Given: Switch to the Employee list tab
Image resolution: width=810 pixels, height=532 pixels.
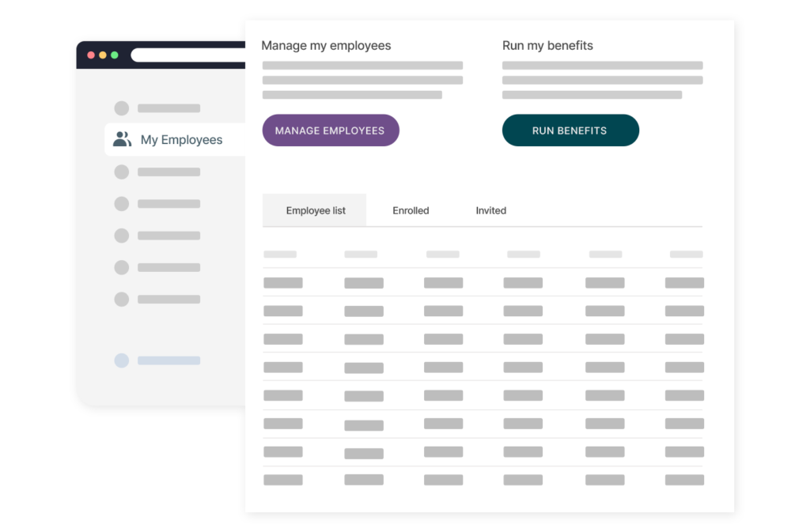Looking at the screenshot, I should click(x=315, y=210).
